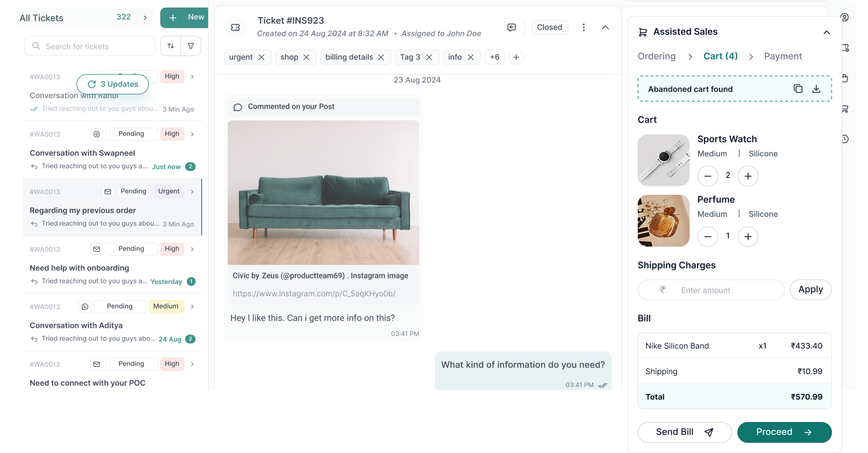
Task: Focus the Search for tickets field
Action: click(89, 46)
